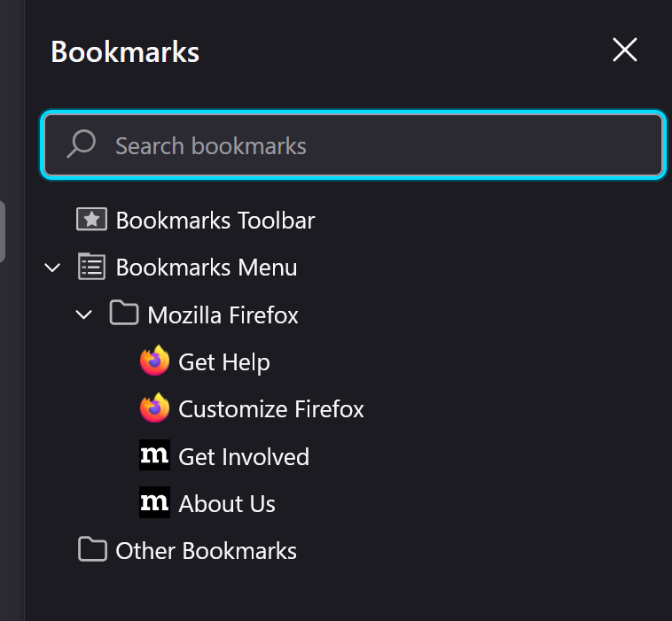Select the Other Bookmarks folder label
Image resolution: width=672 pixels, height=621 pixels.
tap(206, 550)
